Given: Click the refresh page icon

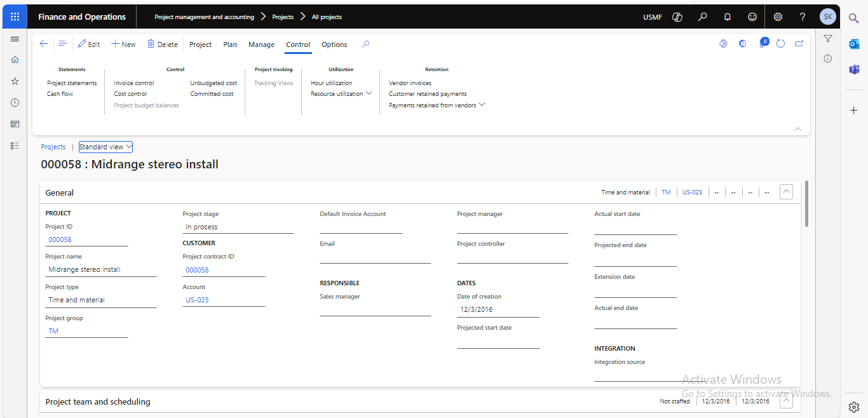Looking at the screenshot, I should (x=781, y=44).
